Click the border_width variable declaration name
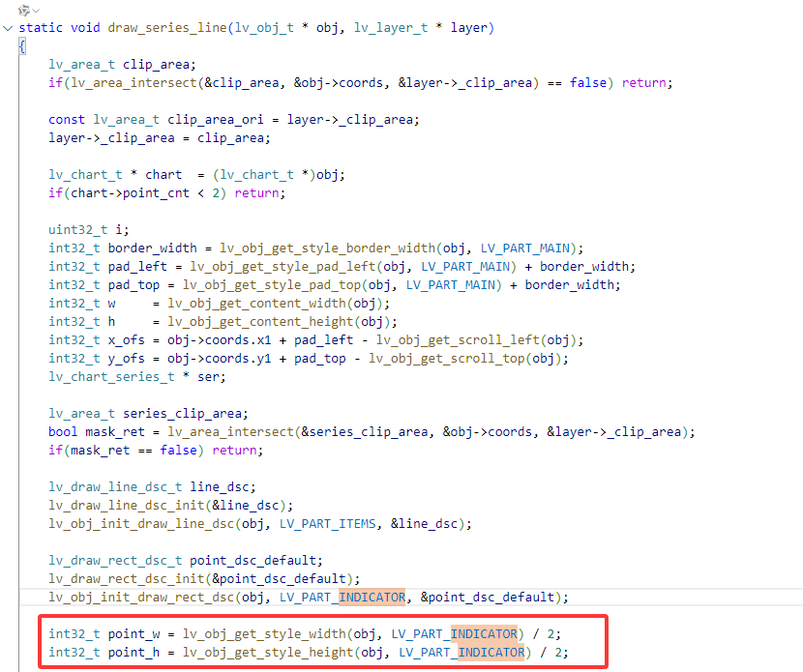 tap(153, 248)
